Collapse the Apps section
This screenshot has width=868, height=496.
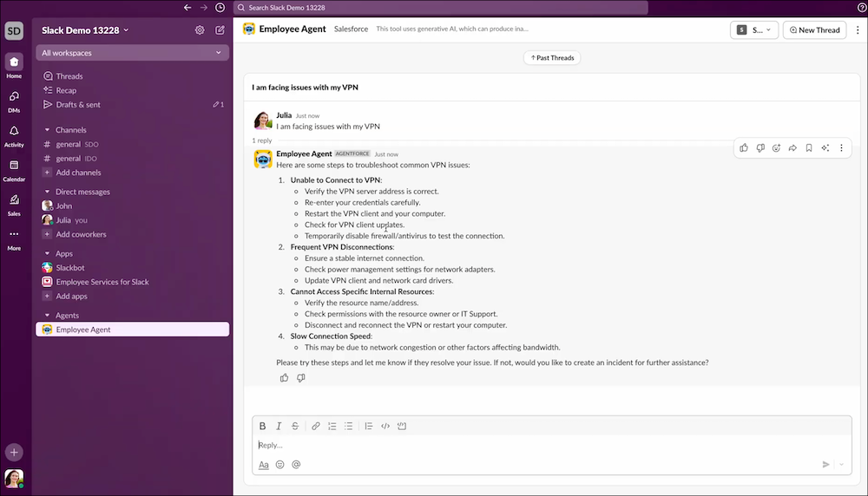tap(47, 254)
